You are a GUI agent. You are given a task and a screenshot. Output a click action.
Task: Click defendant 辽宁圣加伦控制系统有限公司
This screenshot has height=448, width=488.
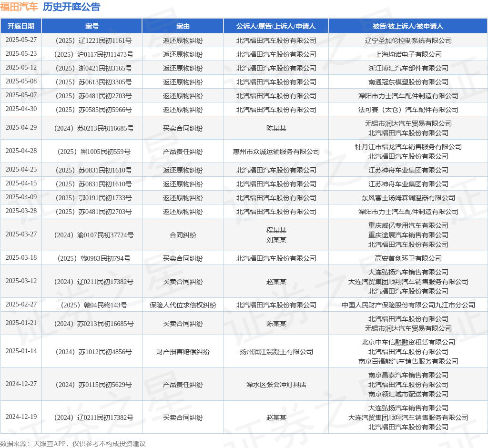click(x=408, y=41)
